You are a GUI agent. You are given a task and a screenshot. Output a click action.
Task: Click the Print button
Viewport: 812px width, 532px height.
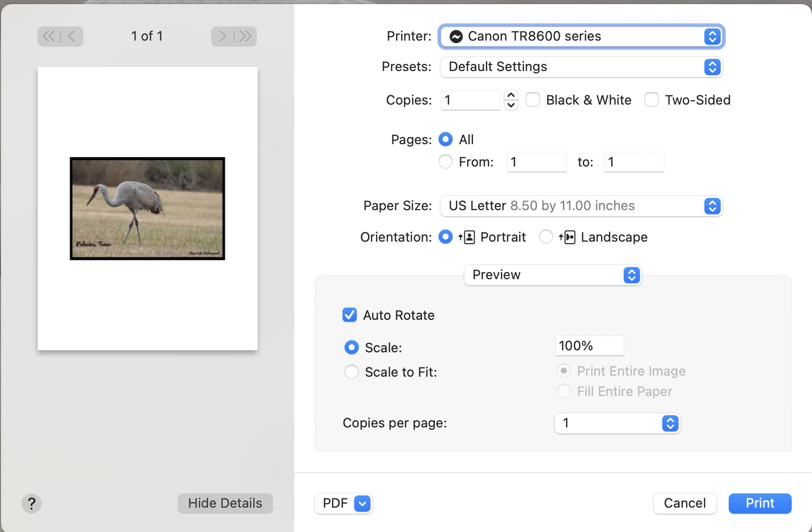760,504
